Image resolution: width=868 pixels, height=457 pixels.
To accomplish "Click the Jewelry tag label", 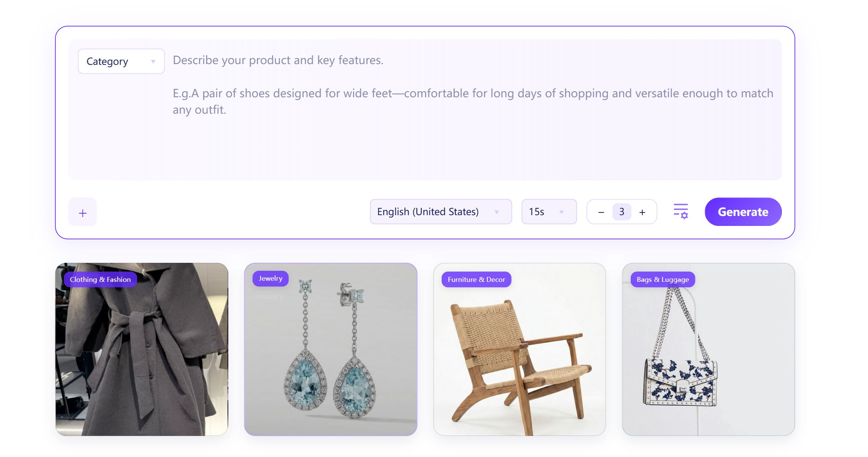I will tap(270, 278).
